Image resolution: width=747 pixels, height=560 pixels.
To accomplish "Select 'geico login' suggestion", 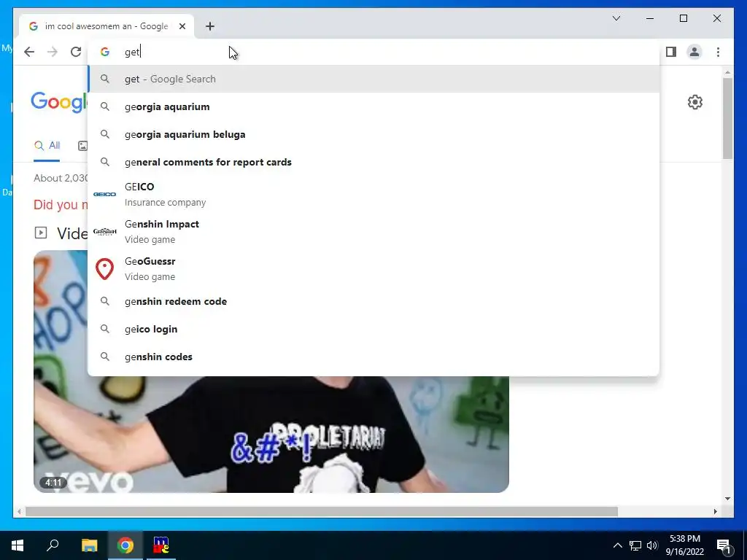I will point(374,329).
